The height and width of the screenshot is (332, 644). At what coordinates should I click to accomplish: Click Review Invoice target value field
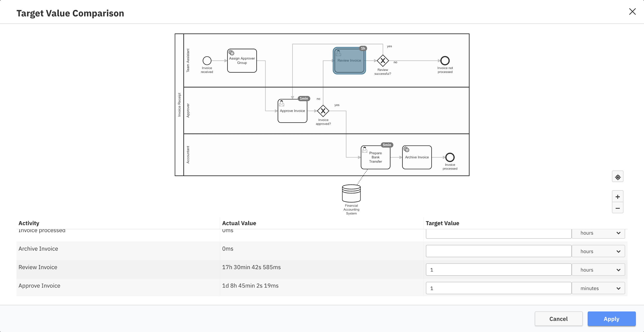[498, 270]
